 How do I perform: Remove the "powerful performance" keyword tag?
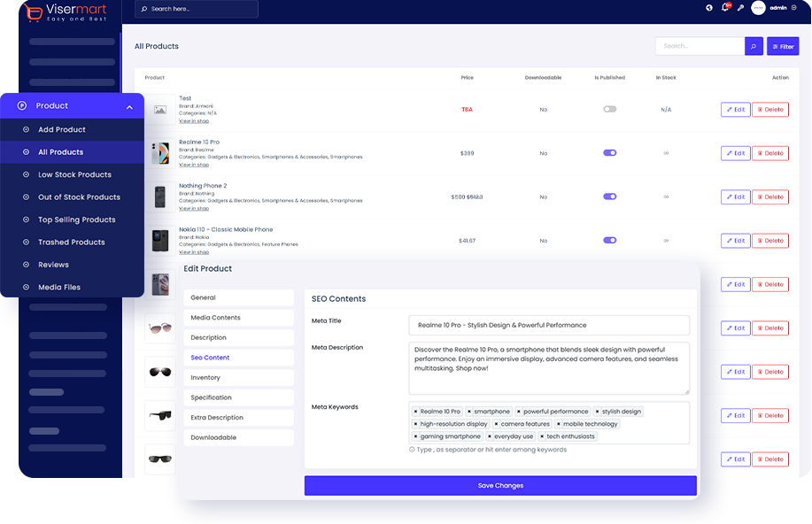point(518,412)
